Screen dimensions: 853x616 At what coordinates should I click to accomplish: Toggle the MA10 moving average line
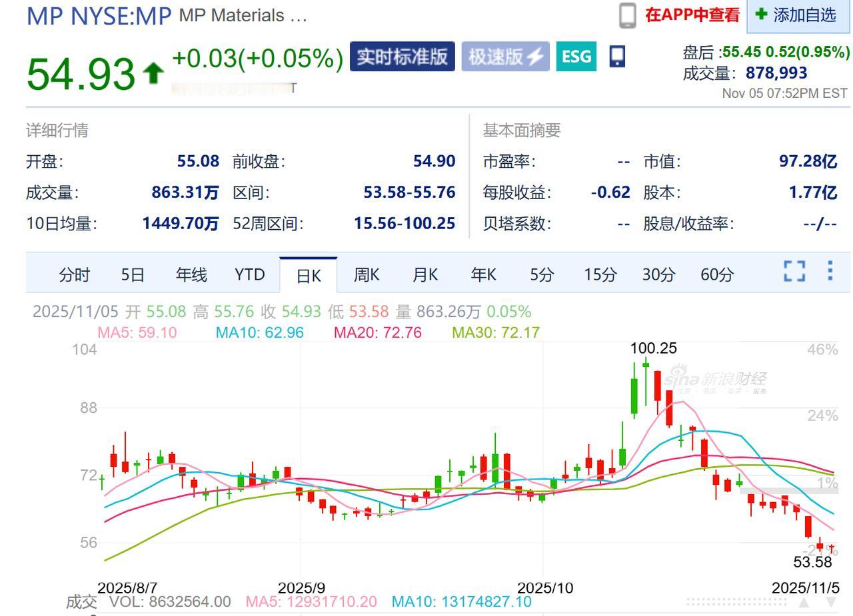point(259,332)
